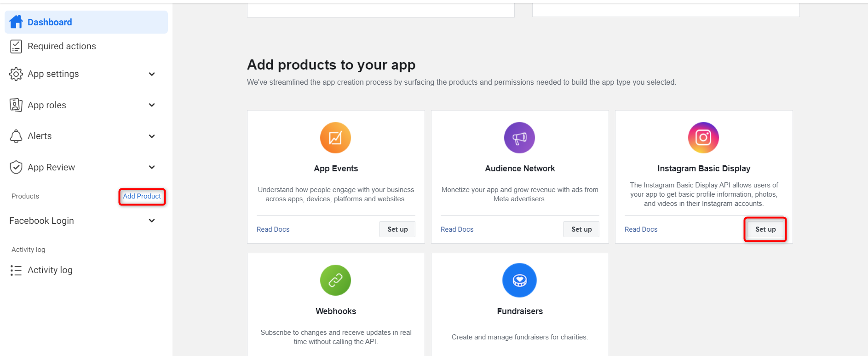Expand the Facebook Login chevron
Screen dimensions: 868x356
click(152, 221)
